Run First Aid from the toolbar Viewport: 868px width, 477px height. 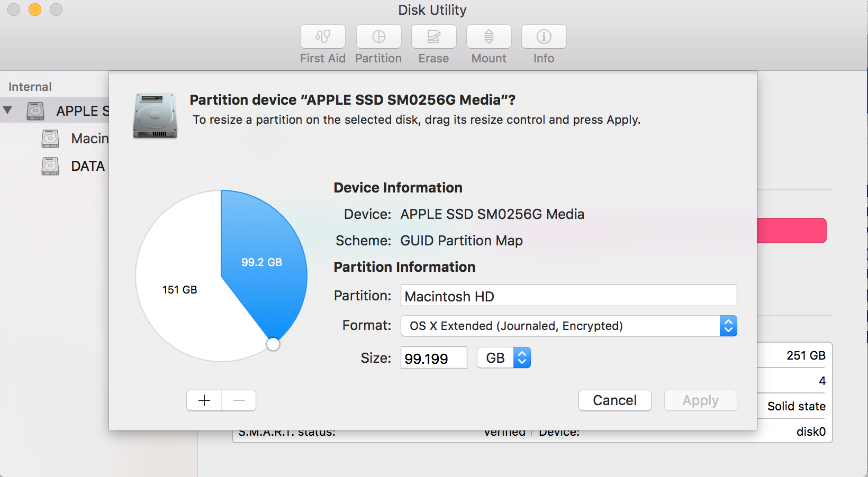tap(323, 36)
